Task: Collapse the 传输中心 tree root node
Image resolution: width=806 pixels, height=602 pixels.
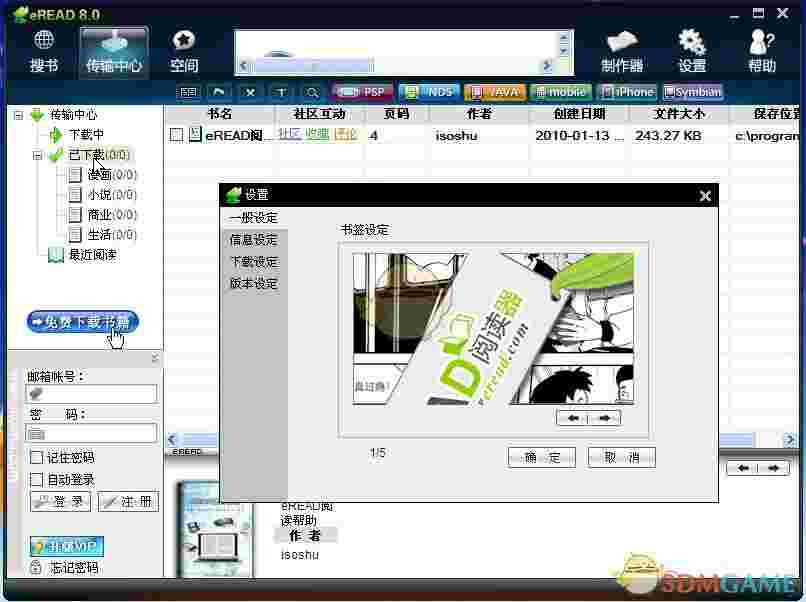Action: 18,115
